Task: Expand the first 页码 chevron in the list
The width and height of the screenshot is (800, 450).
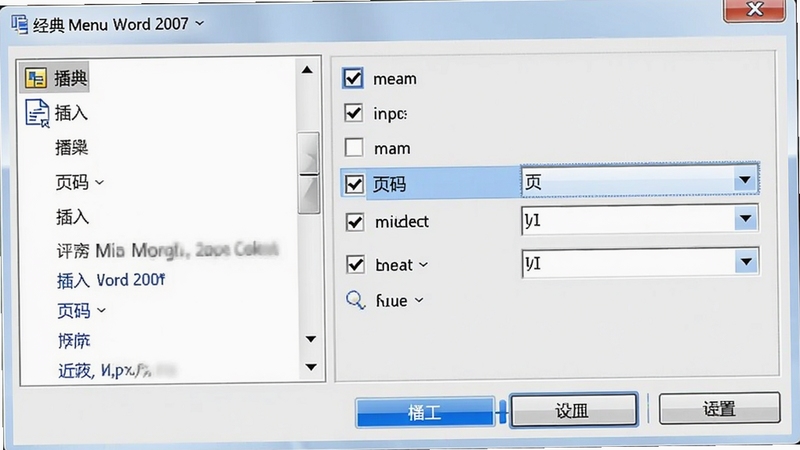Action: [x=99, y=182]
